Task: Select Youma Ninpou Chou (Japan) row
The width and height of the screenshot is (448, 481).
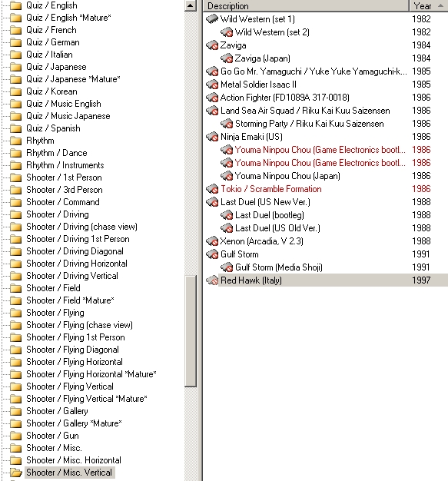Action: pos(287,176)
